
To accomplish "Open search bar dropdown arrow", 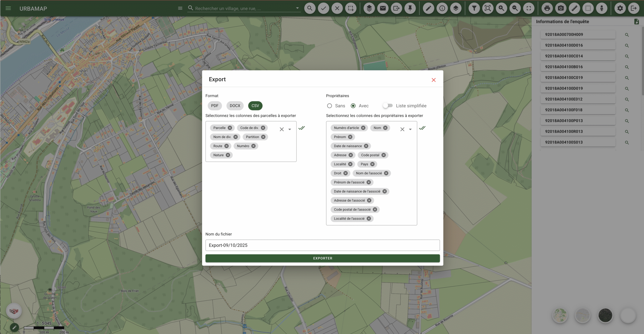I will pyautogui.click(x=297, y=8).
